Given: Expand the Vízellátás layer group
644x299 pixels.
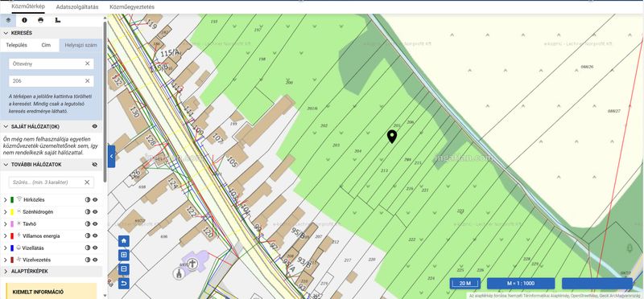Looking at the screenshot, I should [x=6, y=248].
